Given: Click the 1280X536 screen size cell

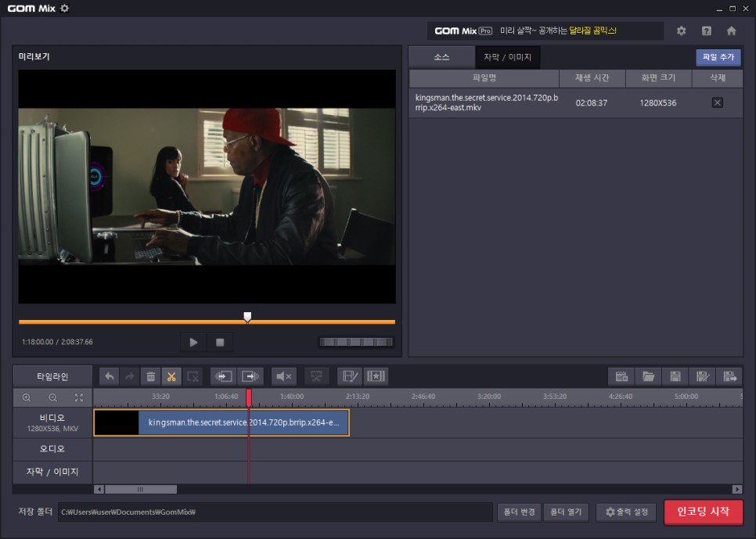Looking at the screenshot, I should [657, 102].
